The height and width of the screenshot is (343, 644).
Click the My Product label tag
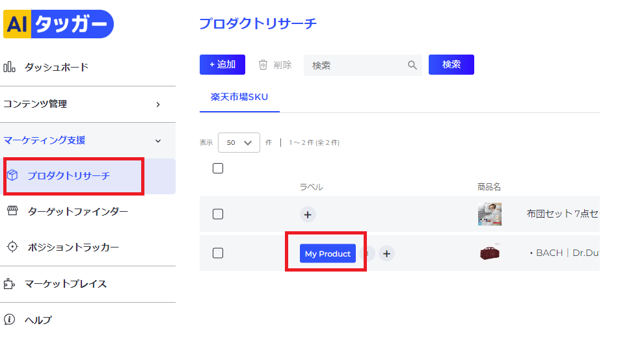click(328, 253)
